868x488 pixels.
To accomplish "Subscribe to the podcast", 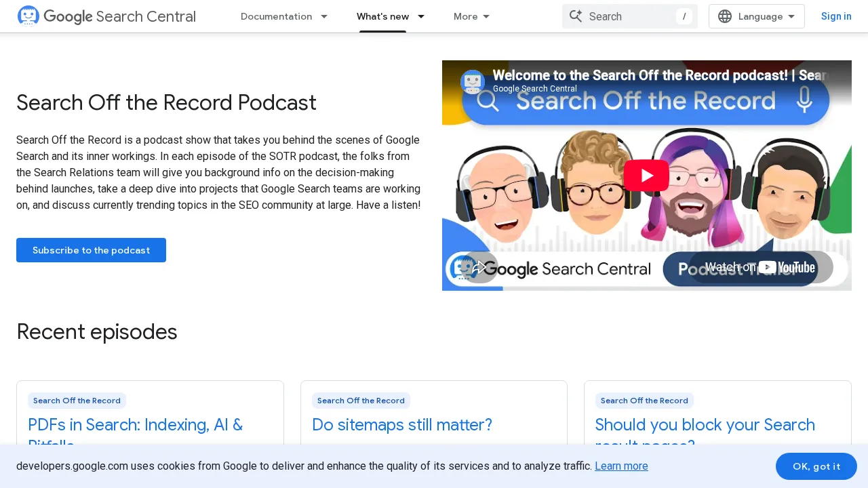I will point(91,250).
